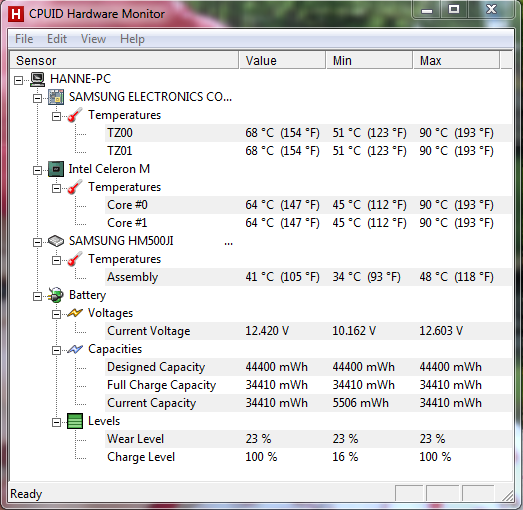Click thermometer icon under Samsung Electronics
This screenshot has height=510, width=523.
[x=75, y=115]
